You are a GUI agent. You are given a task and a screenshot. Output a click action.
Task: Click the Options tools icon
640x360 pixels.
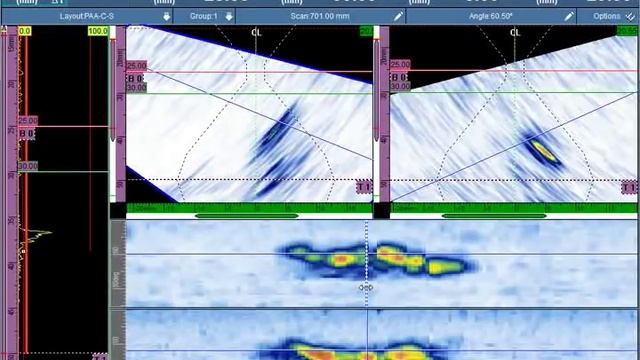point(631,17)
